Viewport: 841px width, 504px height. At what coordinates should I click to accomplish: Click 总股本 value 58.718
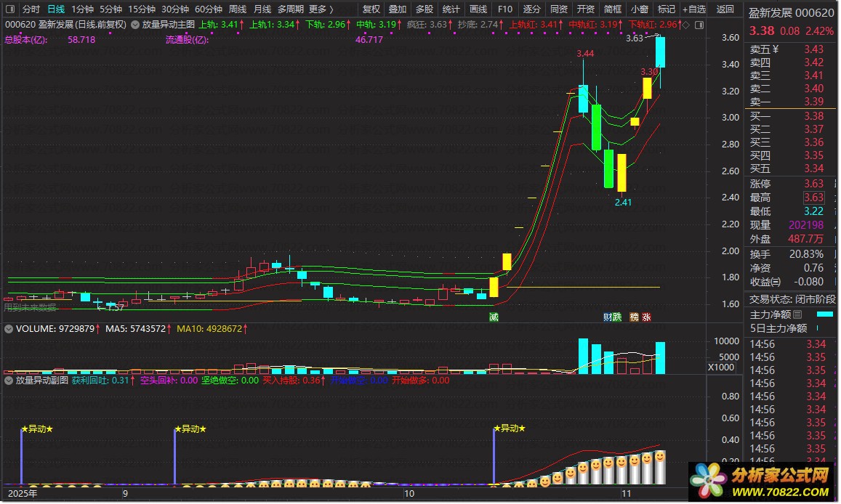coord(81,40)
